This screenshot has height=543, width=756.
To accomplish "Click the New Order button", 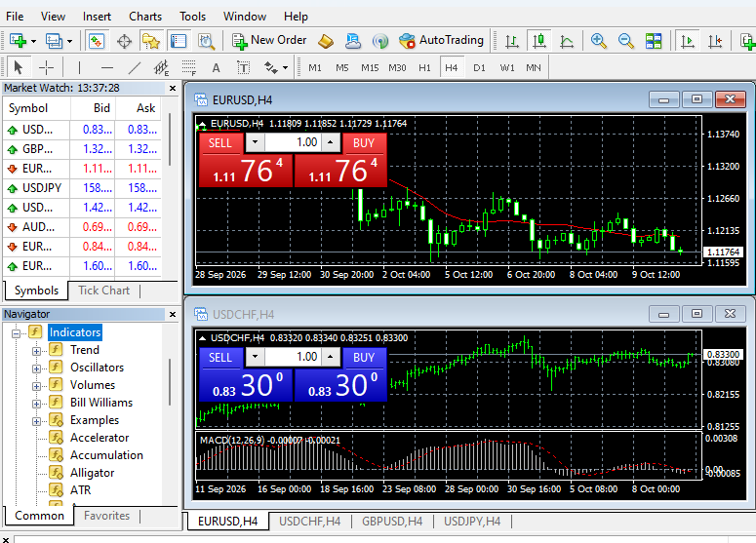I will [269, 41].
